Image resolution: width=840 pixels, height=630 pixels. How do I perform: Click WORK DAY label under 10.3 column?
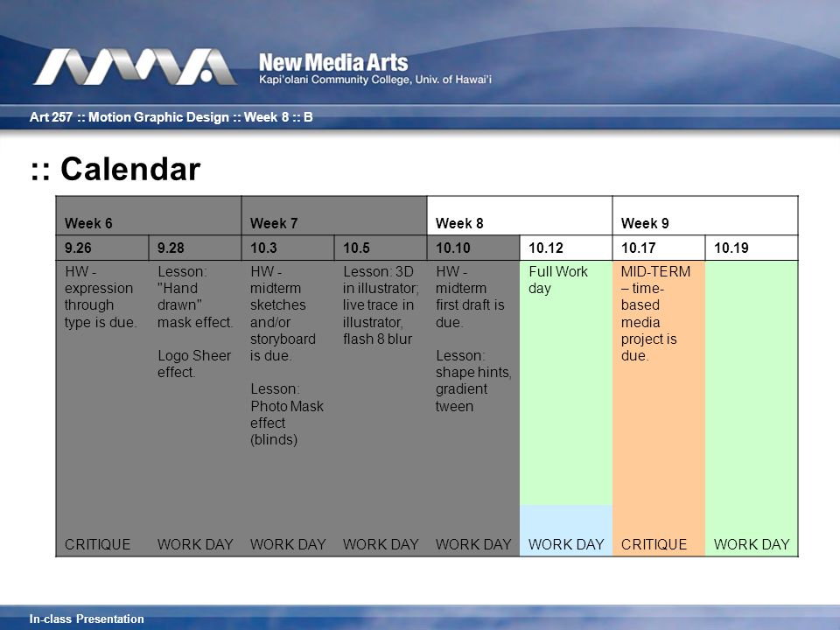pyautogui.click(x=288, y=544)
